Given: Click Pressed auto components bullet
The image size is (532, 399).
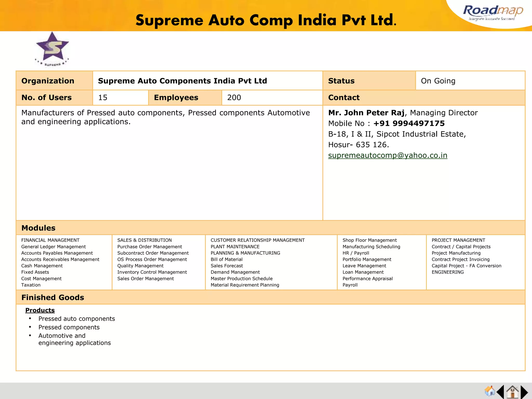Looking at the screenshot, I should (x=77, y=319).
